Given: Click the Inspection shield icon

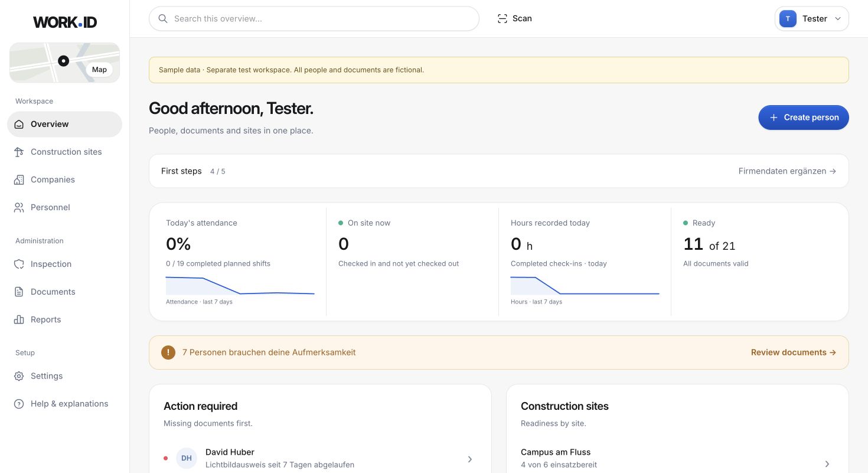Looking at the screenshot, I should pyautogui.click(x=19, y=264).
